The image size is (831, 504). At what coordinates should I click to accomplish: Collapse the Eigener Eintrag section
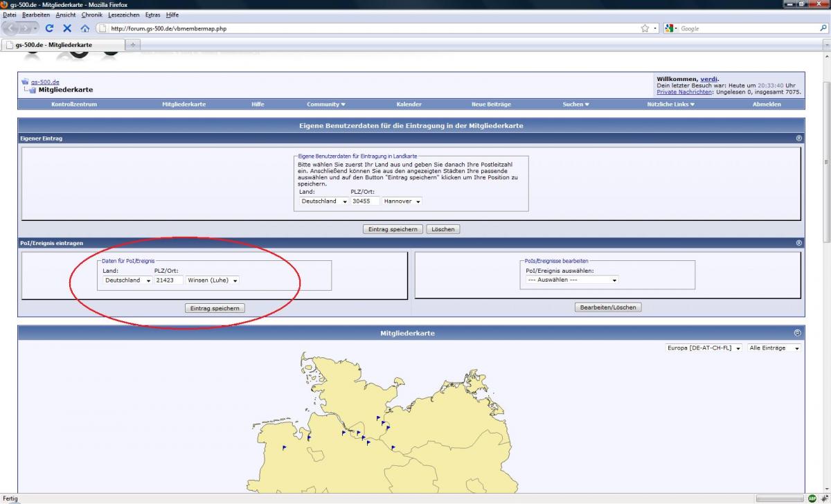tap(799, 138)
